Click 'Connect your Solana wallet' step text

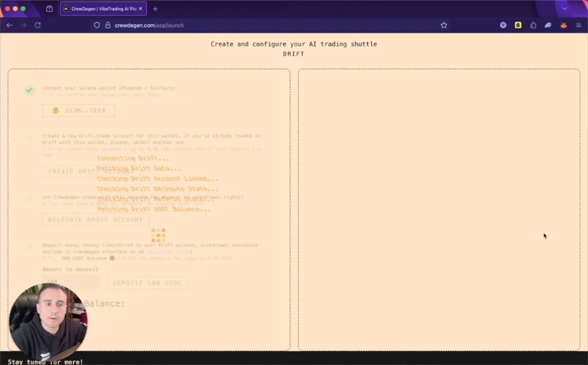click(109, 88)
